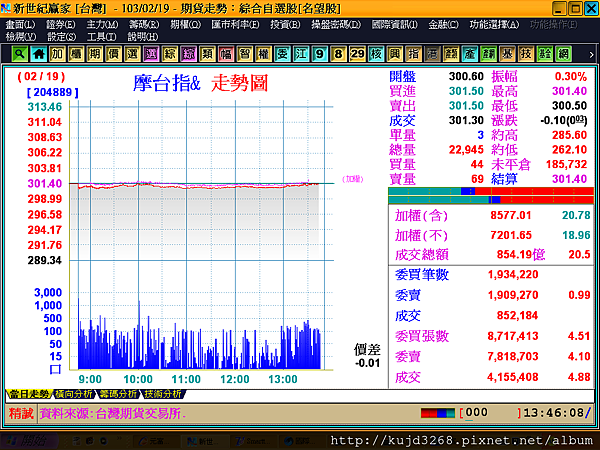Click the 技 toolbar icon

pyautogui.click(x=526, y=54)
